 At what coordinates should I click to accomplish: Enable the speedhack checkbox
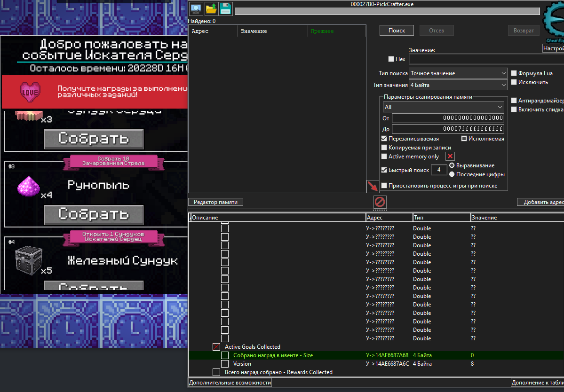[514, 110]
